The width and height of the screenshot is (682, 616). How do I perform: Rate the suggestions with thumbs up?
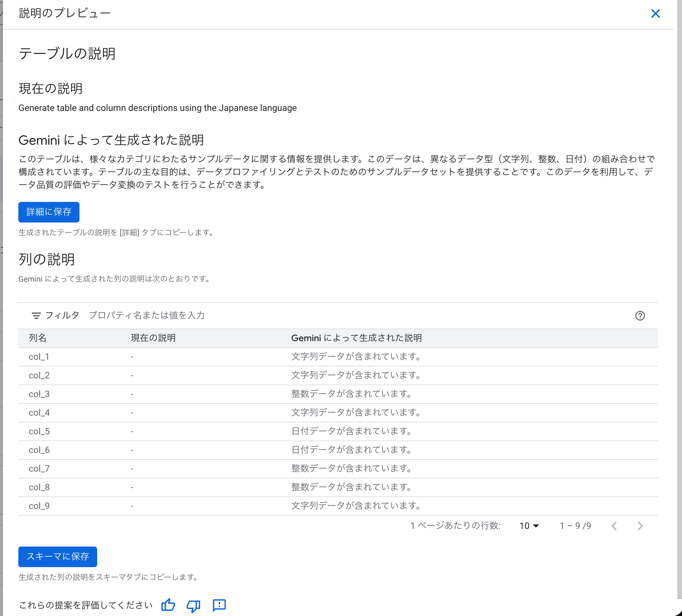168,605
